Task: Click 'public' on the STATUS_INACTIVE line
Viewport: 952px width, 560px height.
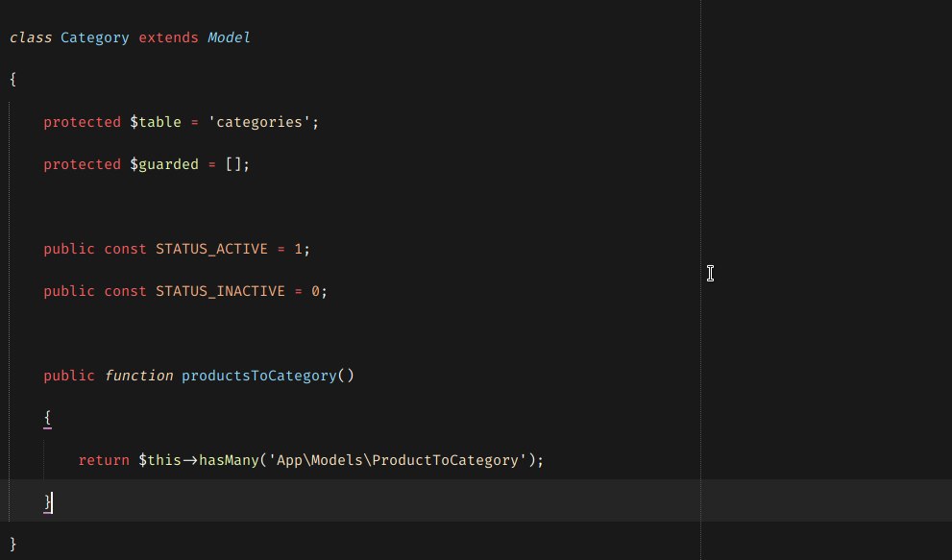Action: pos(69,292)
